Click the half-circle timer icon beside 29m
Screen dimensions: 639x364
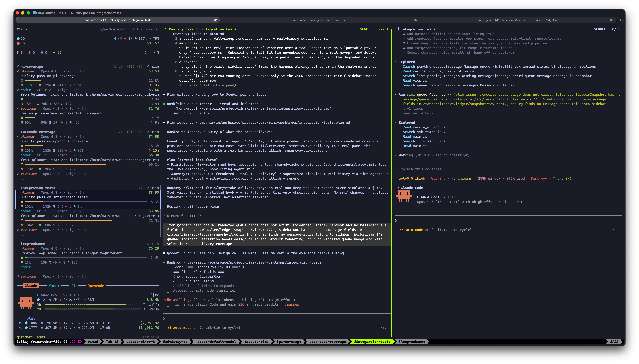(x=150, y=85)
